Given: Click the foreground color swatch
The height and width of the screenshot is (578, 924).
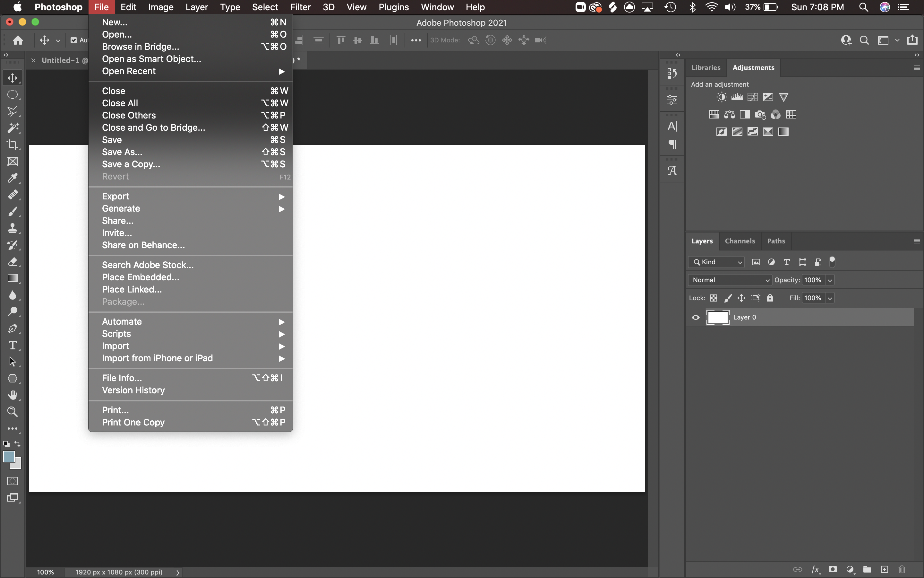Looking at the screenshot, I should pos(8,456).
